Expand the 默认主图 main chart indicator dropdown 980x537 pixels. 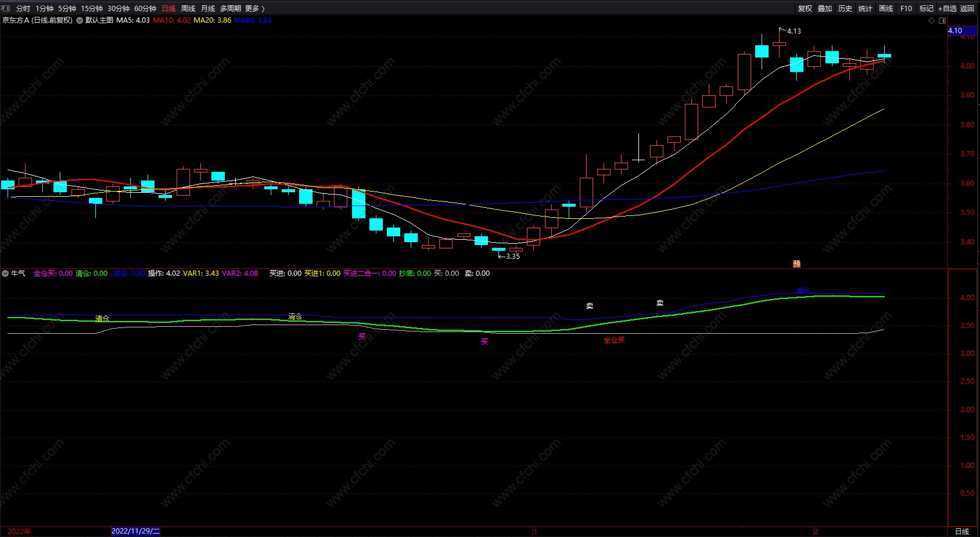tap(80, 20)
